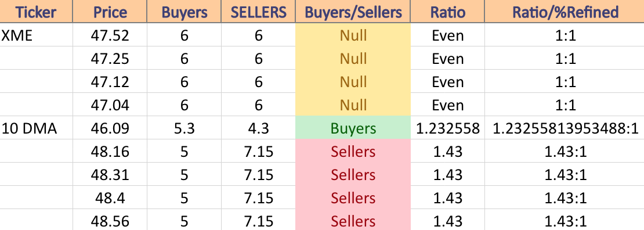Select the 5.3 buyers cell

click(184, 128)
